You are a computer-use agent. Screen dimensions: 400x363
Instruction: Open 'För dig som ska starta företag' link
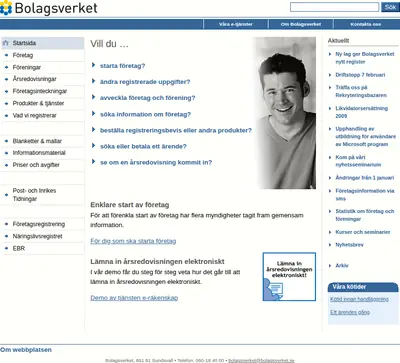pos(133,241)
